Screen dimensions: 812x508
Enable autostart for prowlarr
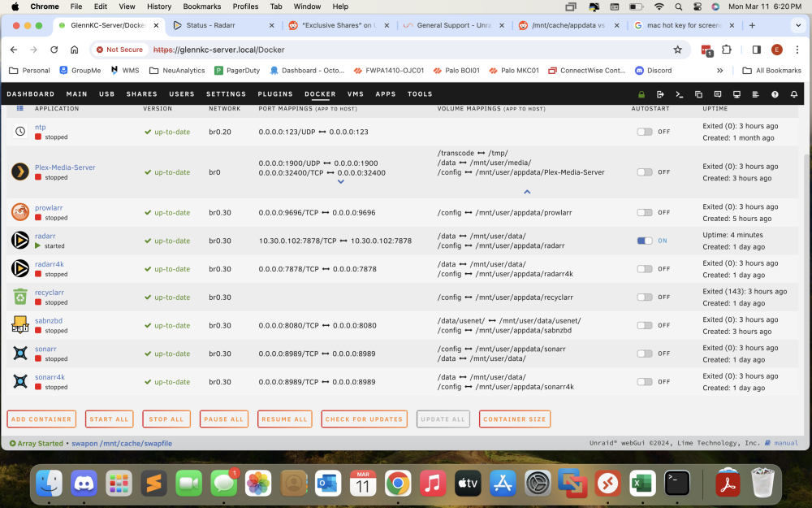point(645,212)
